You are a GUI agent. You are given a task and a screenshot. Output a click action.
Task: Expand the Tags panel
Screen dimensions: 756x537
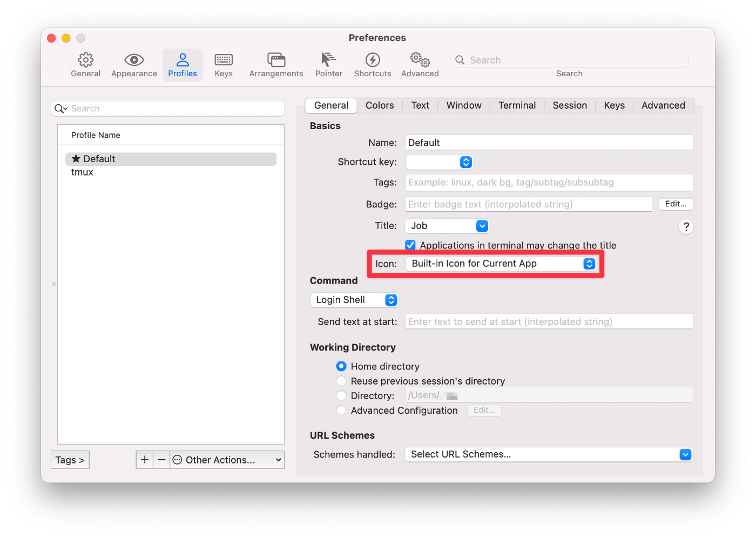click(70, 460)
